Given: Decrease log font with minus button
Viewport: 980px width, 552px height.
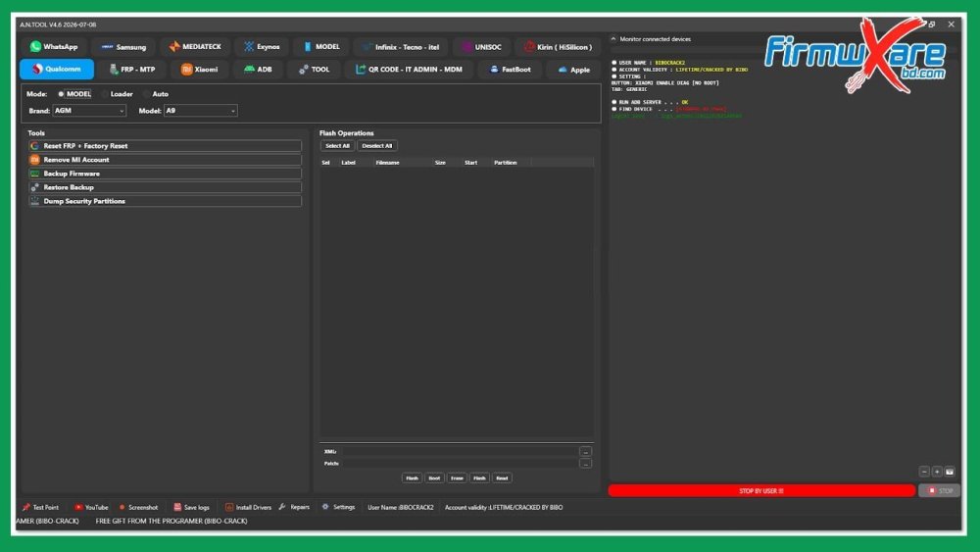Looking at the screenshot, I should click(x=924, y=472).
